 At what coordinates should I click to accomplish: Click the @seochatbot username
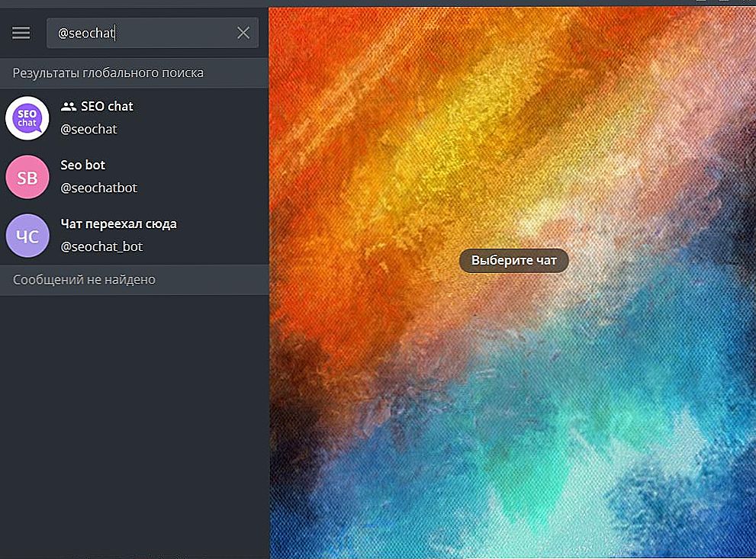(99, 188)
